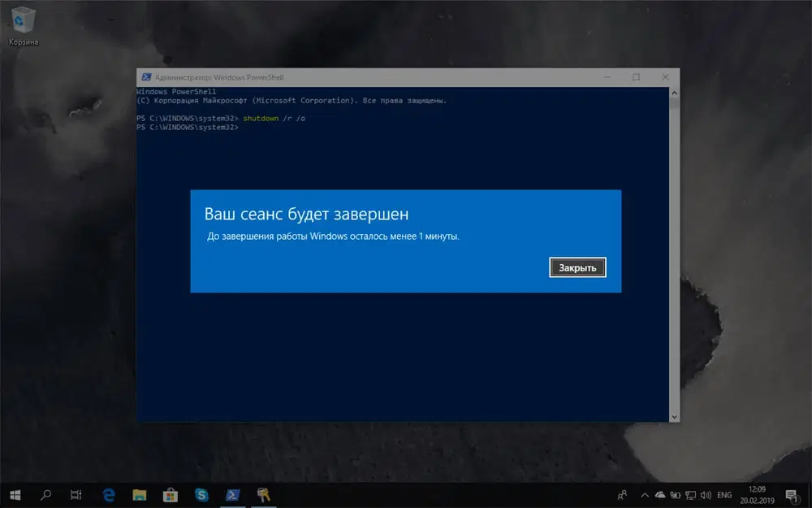Open Windows Search next to Start
The image size is (812, 508).
click(46, 493)
